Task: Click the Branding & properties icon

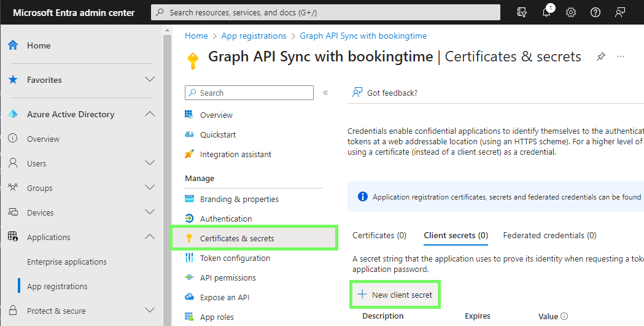Action: pos(189,199)
